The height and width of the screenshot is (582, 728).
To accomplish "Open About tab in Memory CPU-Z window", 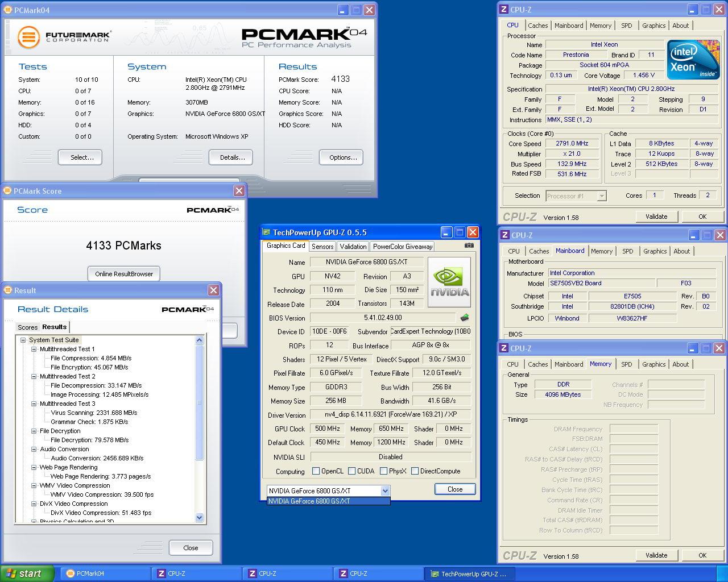I will [x=680, y=364].
